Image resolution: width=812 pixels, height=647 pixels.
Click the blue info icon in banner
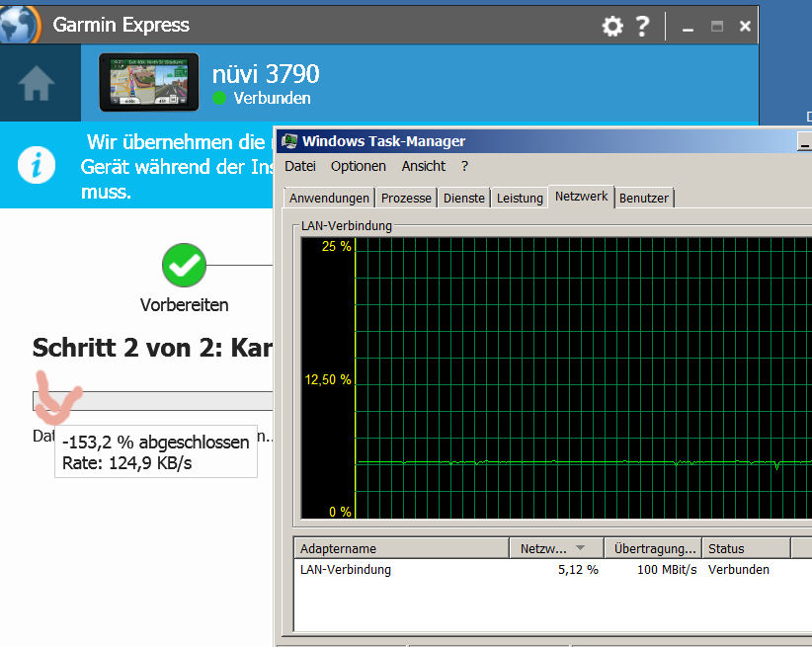tap(37, 165)
